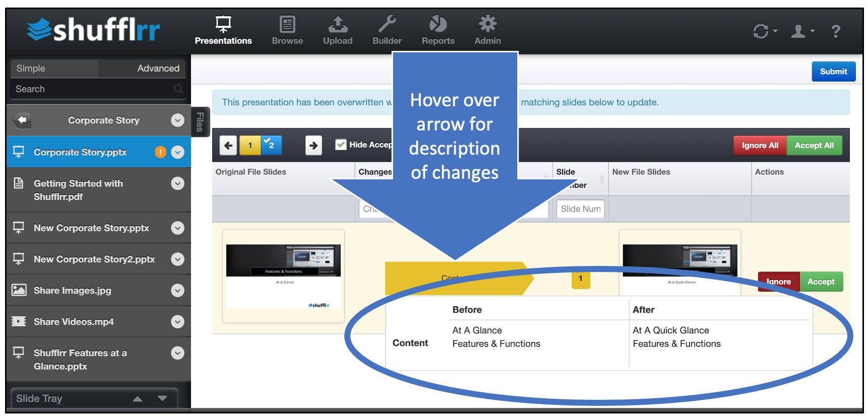868x419 pixels.
Task: Open Share Videos.mp4 options dropdown
Action: (x=177, y=322)
